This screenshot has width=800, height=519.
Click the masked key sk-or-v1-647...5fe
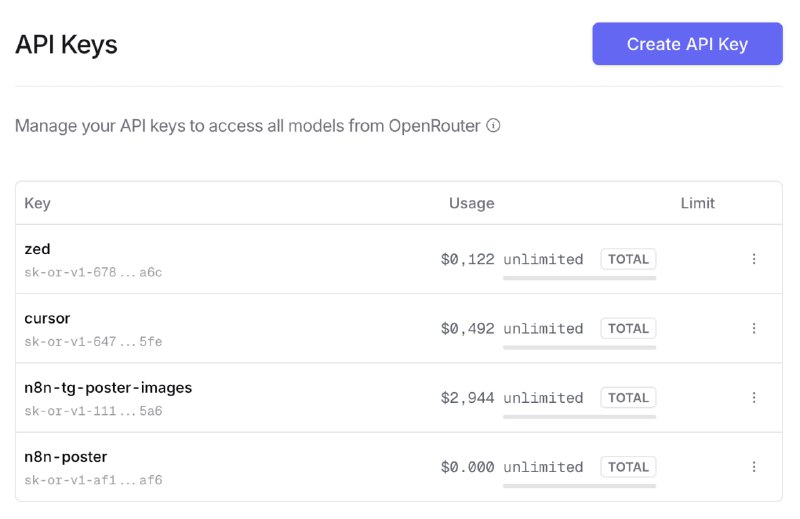(x=93, y=342)
